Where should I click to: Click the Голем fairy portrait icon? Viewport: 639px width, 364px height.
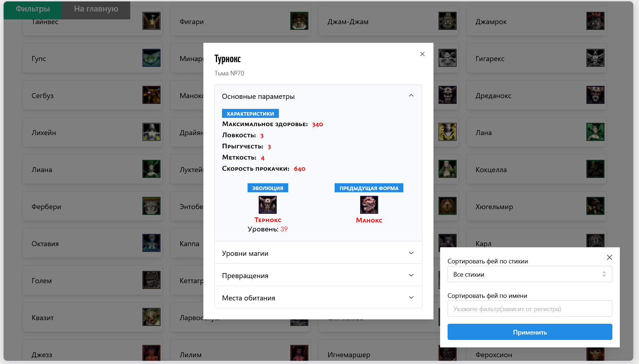pos(151,280)
